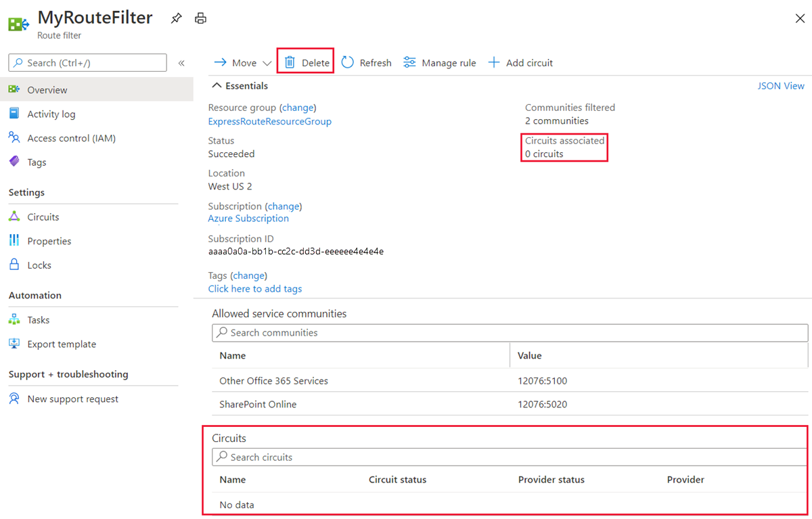
Task: Open the Activity log from the sidebar
Action: point(51,114)
